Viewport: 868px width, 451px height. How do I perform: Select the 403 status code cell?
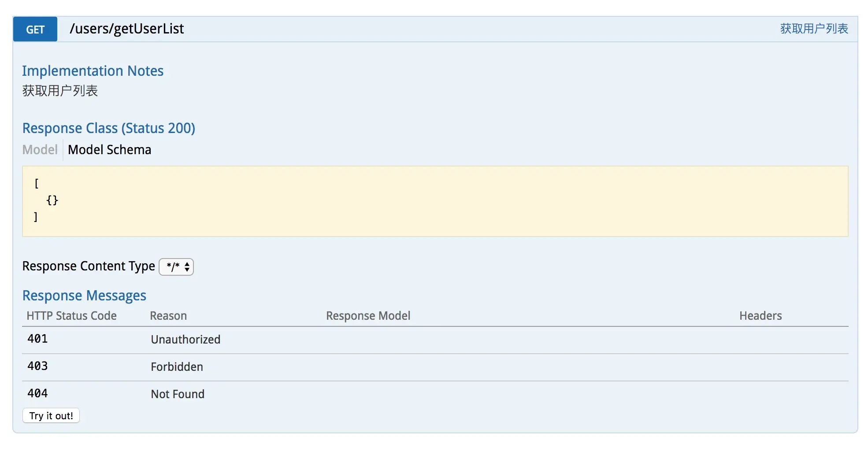(37, 366)
